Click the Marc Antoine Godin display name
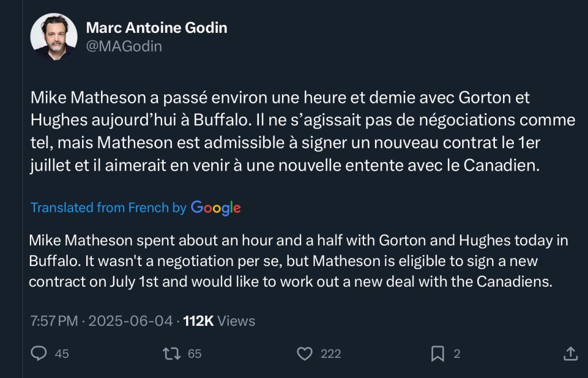Viewport: 588px width, 378px height. point(156,27)
